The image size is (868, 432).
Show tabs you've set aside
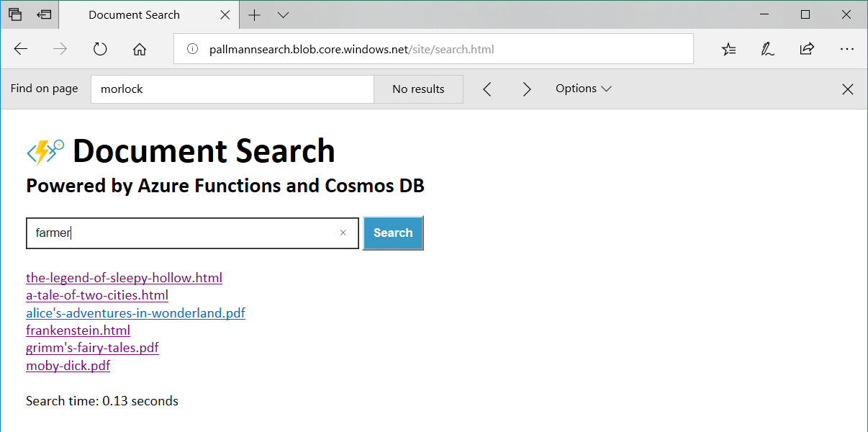(x=15, y=14)
